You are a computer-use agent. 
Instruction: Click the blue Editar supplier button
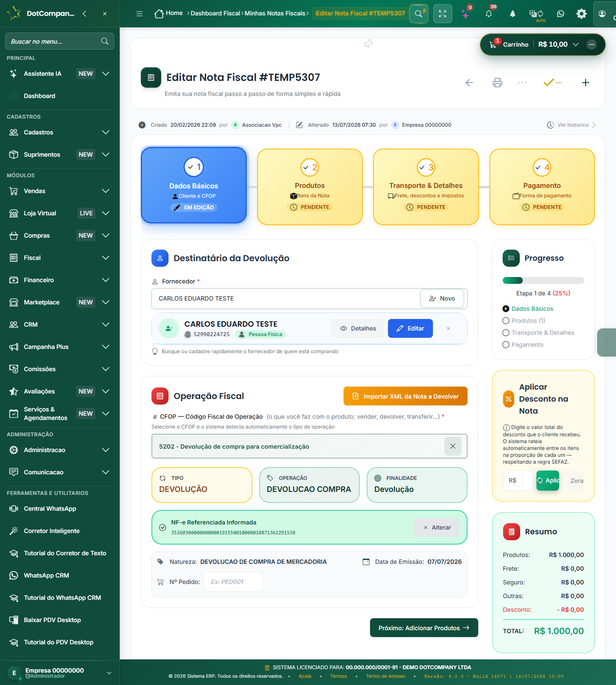click(x=410, y=328)
